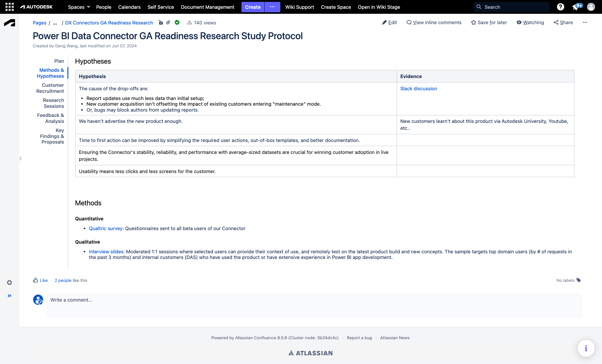Screen dimensions: 602x364
Task: Toggle Save for later star
Action: point(489,23)
